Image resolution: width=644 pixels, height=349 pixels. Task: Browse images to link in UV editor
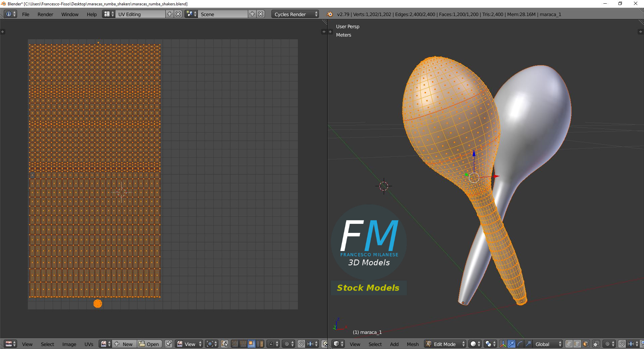[x=106, y=344]
